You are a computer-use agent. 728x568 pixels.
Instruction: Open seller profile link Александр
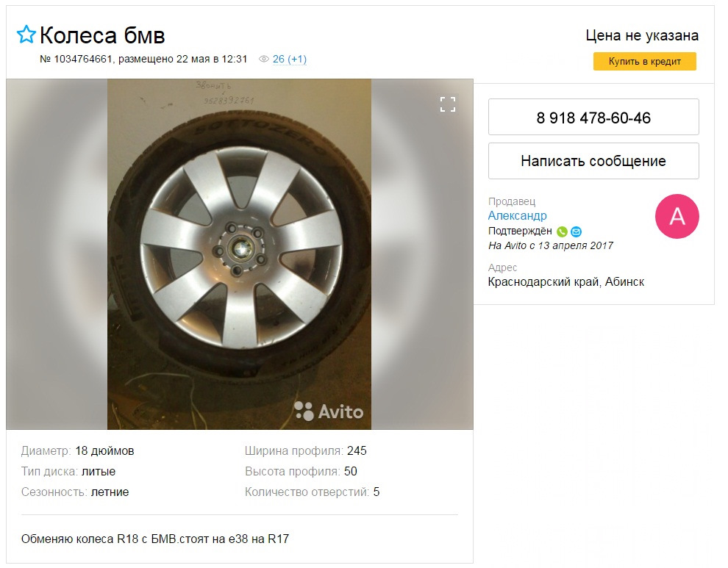click(x=517, y=216)
